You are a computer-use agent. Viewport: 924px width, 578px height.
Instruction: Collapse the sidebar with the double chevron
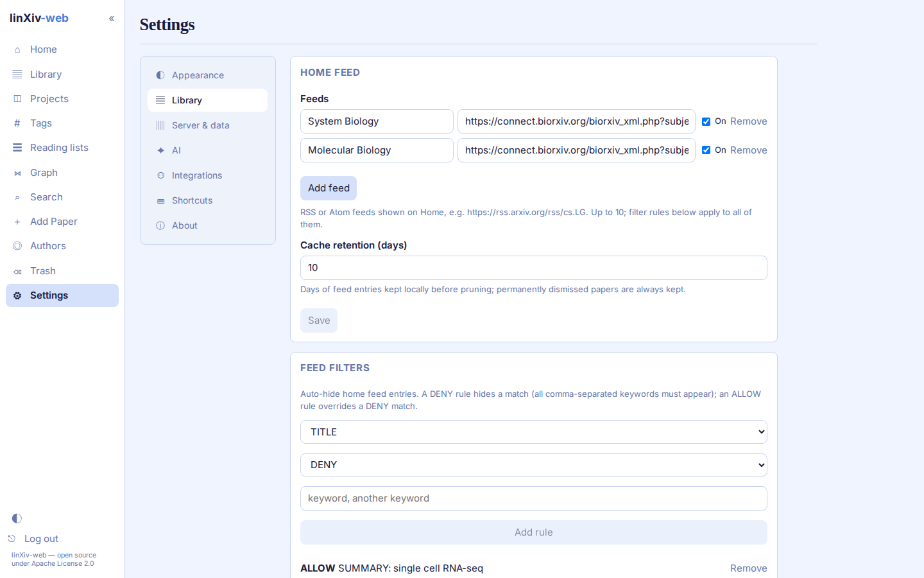(x=112, y=19)
